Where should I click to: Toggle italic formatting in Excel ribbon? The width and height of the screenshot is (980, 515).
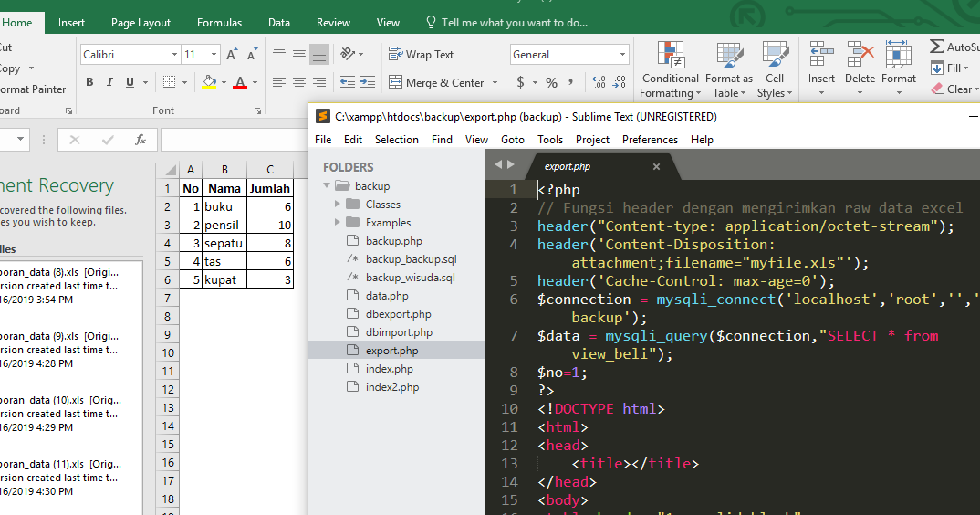(109, 82)
